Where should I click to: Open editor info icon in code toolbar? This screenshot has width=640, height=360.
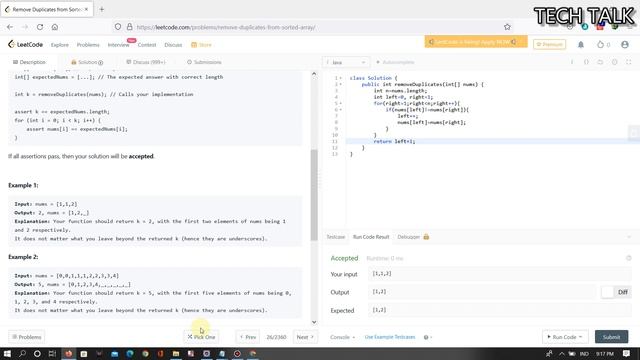point(571,62)
